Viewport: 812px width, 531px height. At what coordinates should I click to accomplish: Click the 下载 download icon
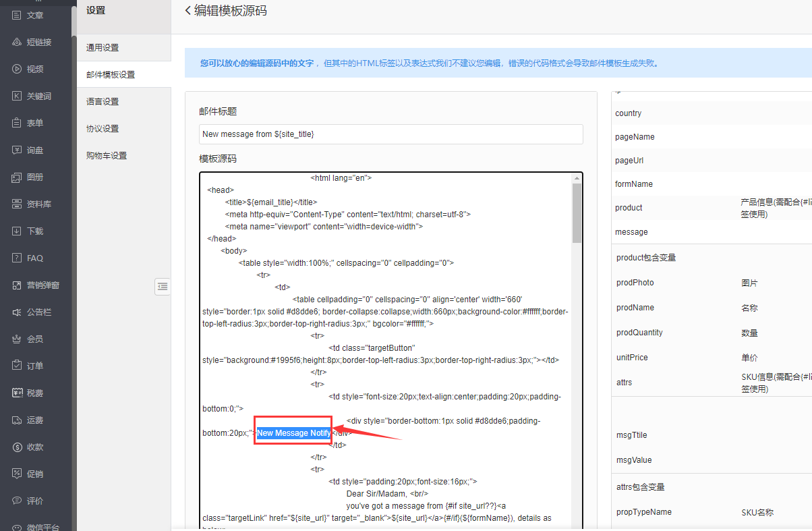tap(17, 231)
